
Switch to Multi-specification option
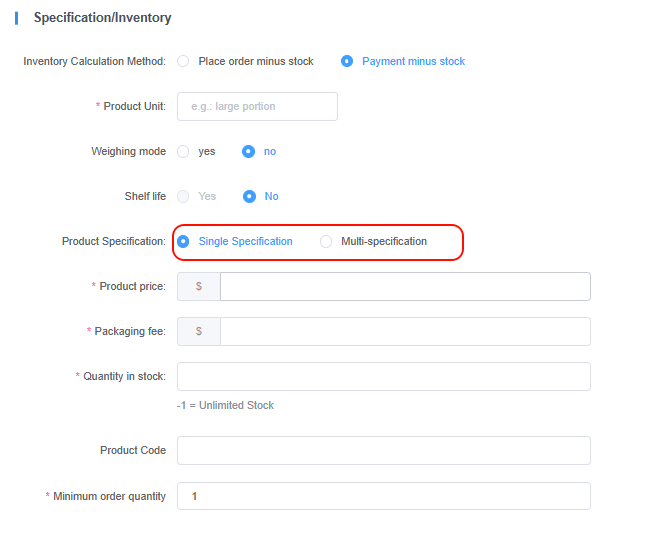pos(326,241)
